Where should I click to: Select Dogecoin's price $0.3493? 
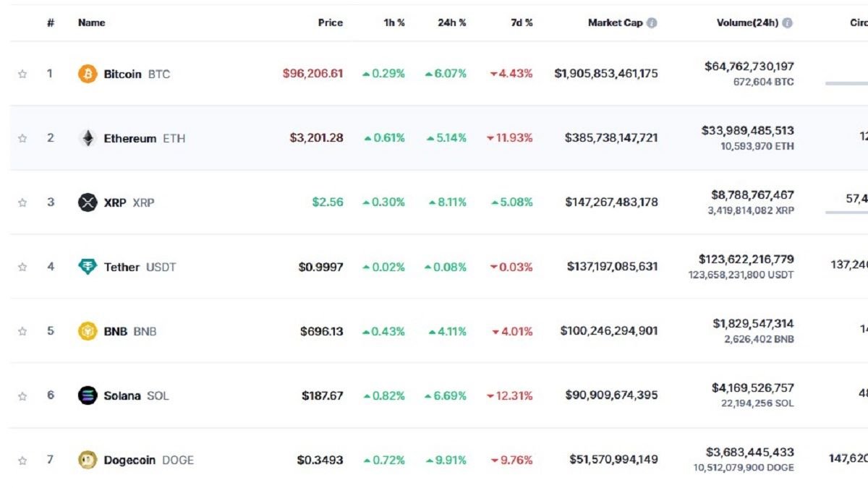[320, 460]
